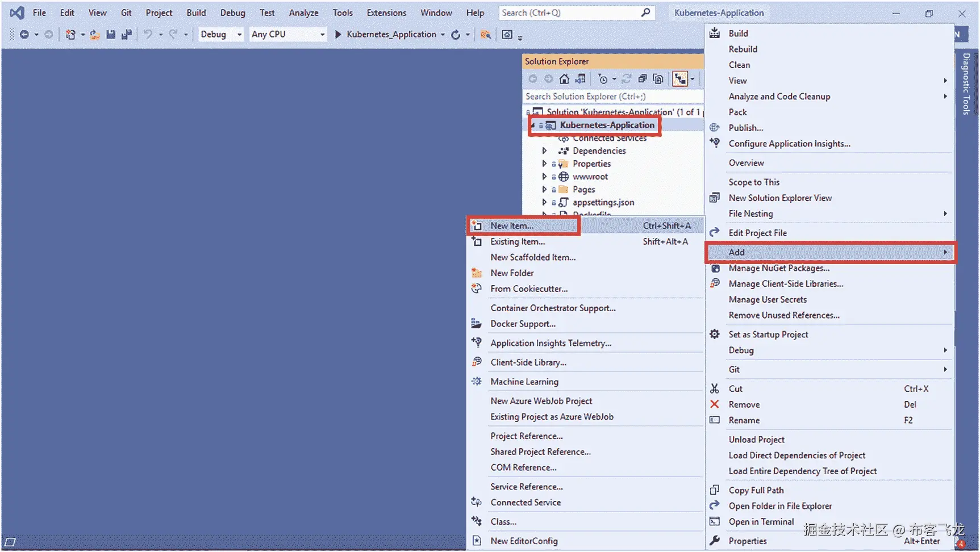This screenshot has height=552, width=980.
Task: Click Collapse All in Solution Explorer toolbar
Action: point(643,79)
